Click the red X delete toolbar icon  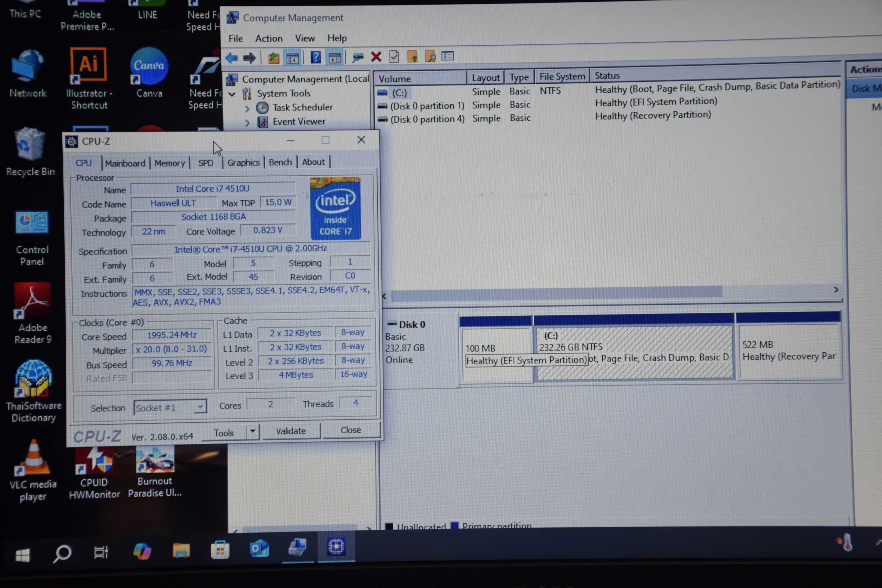click(x=376, y=57)
